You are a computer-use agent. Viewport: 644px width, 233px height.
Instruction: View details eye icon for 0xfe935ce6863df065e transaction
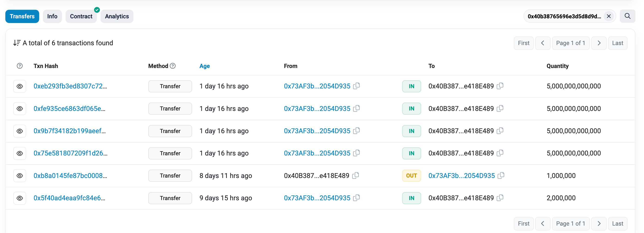tap(20, 109)
